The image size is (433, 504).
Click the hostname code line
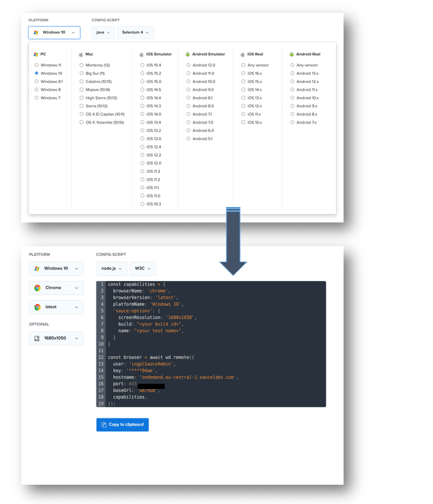point(176,377)
